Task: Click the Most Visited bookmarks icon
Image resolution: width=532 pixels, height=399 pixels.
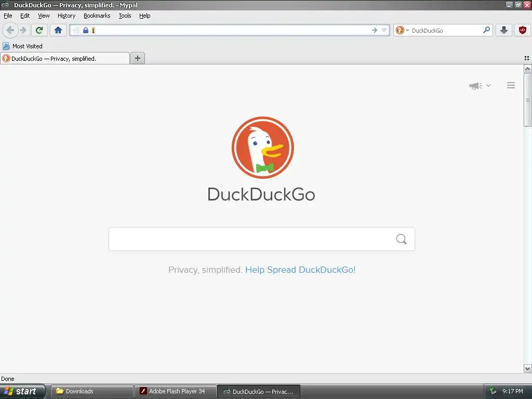Action: click(x=6, y=46)
